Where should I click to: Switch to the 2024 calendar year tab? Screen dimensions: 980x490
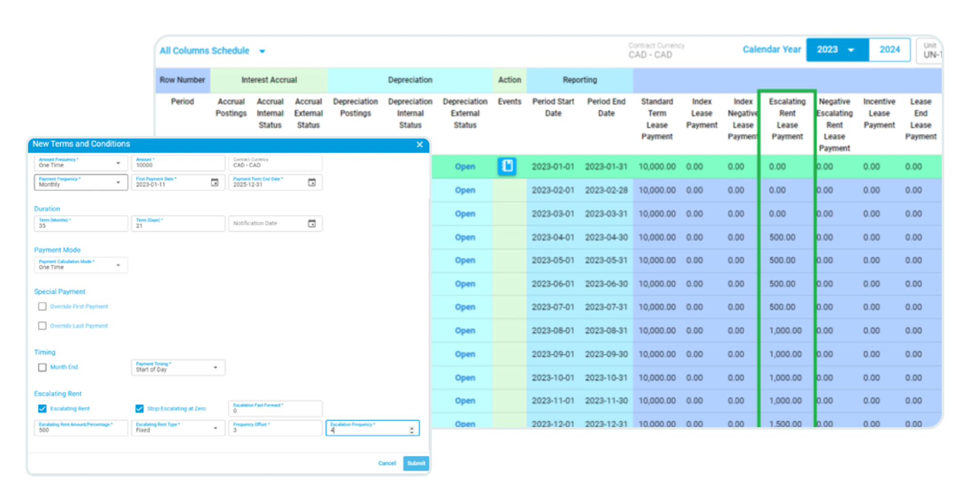tap(890, 49)
